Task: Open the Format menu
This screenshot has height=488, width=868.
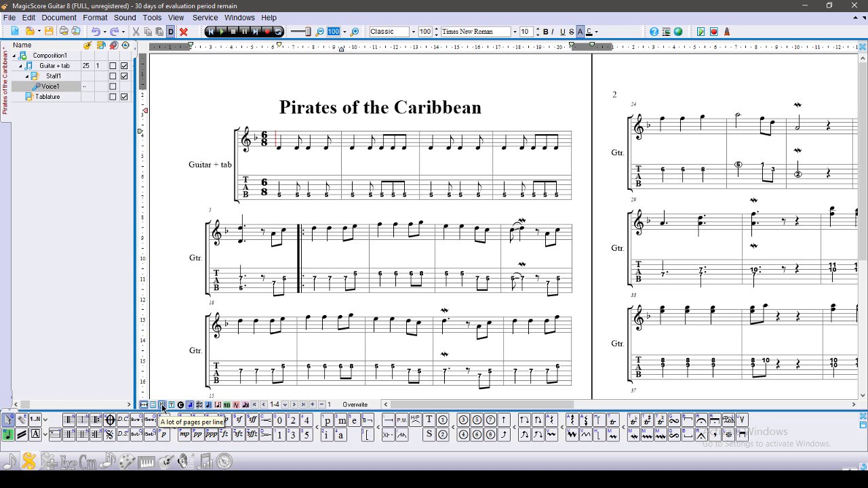Action: [x=95, y=18]
